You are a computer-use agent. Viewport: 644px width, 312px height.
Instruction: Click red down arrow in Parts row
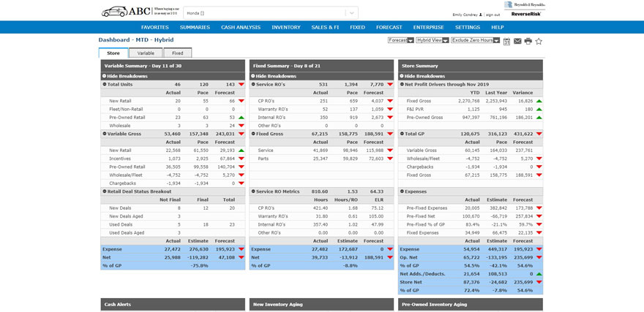pyautogui.click(x=390, y=159)
